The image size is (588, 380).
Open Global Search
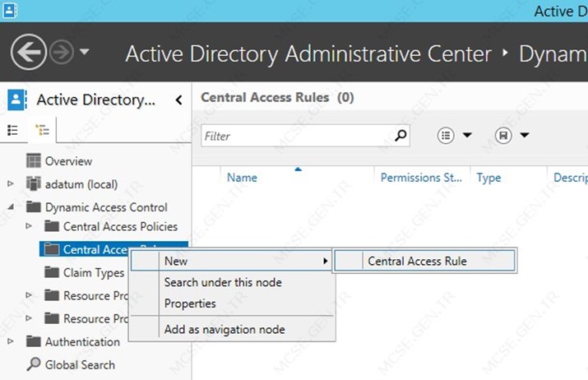click(80, 365)
